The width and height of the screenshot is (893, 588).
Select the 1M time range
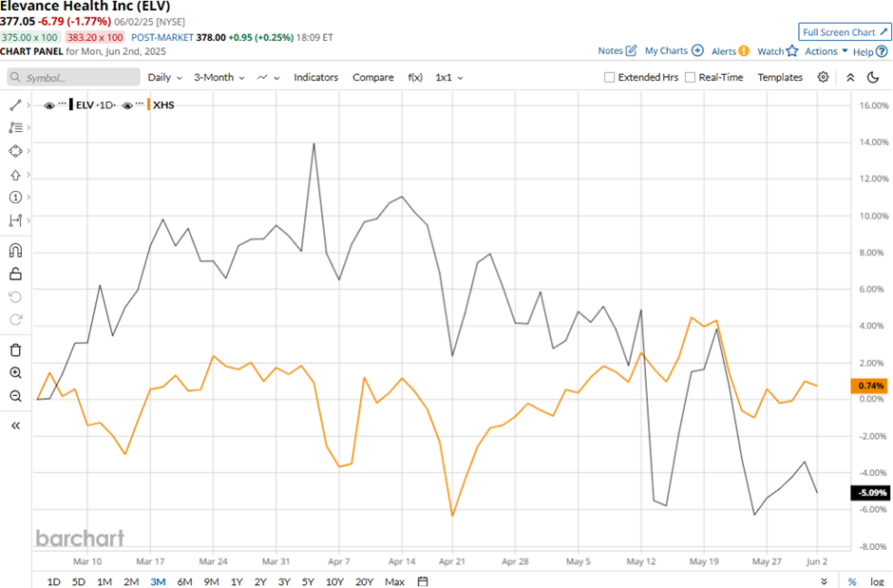104,581
